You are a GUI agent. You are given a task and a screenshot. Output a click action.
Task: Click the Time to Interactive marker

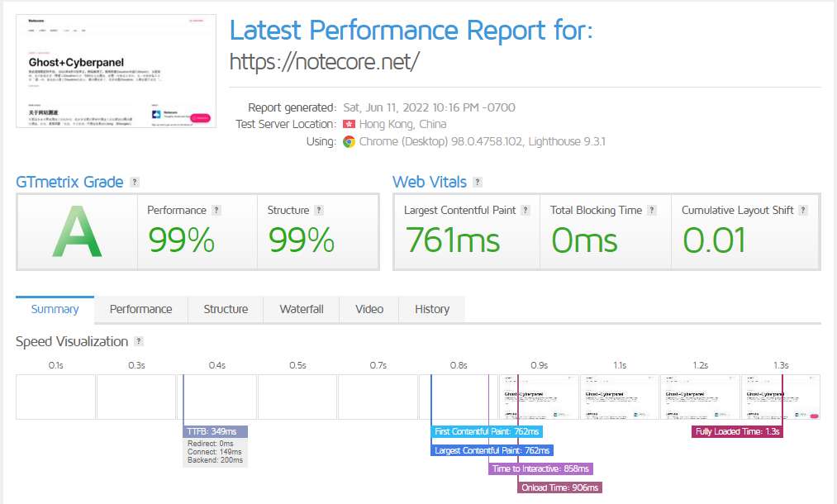click(541, 468)
